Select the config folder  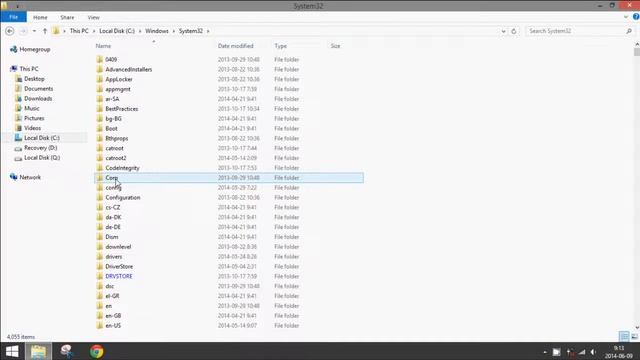[x=113, y=188]
